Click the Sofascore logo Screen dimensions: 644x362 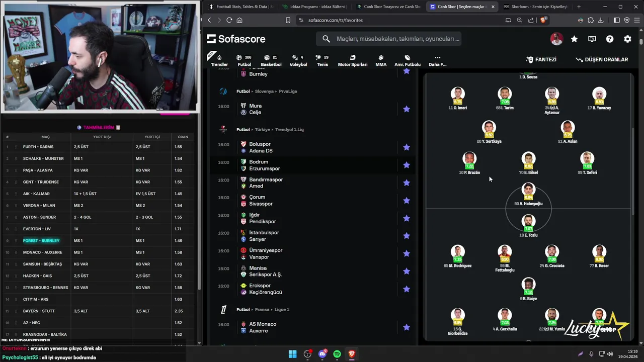tap(236, 39)
